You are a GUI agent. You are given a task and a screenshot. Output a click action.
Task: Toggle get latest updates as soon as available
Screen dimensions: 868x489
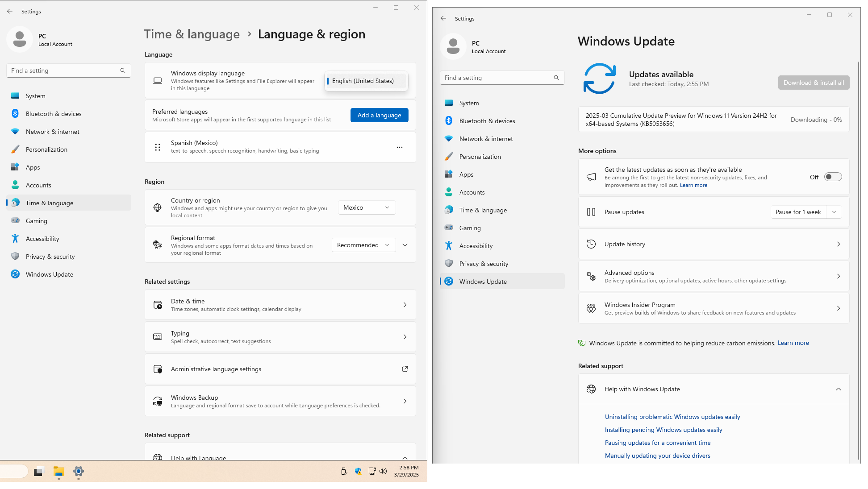tap(833, 177)
